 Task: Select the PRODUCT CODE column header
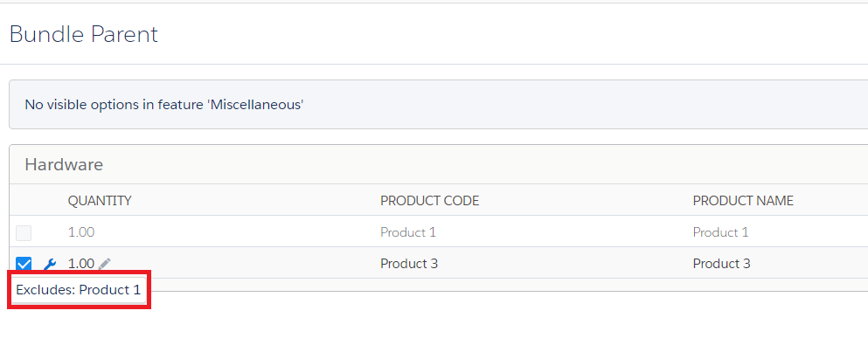click(x=429, y=201)
